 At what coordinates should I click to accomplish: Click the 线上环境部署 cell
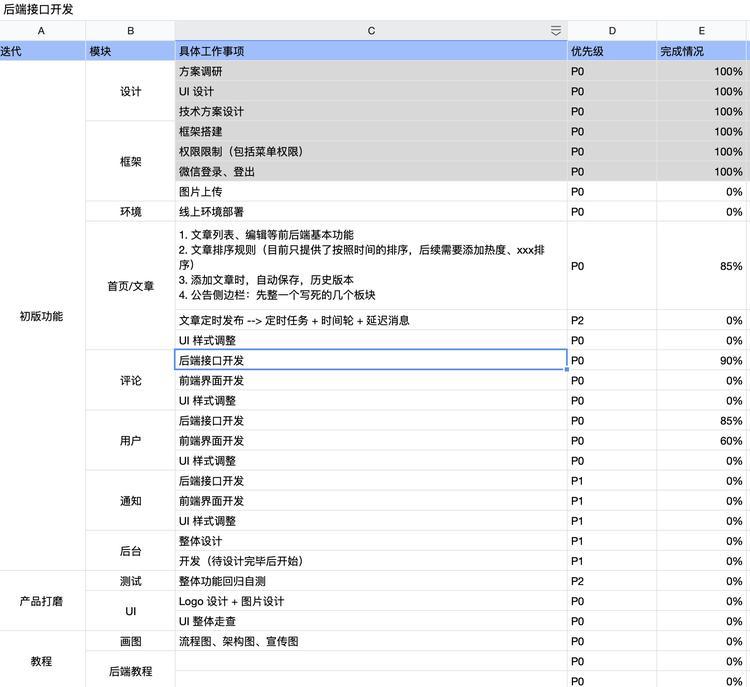click(x=370, y=212)
